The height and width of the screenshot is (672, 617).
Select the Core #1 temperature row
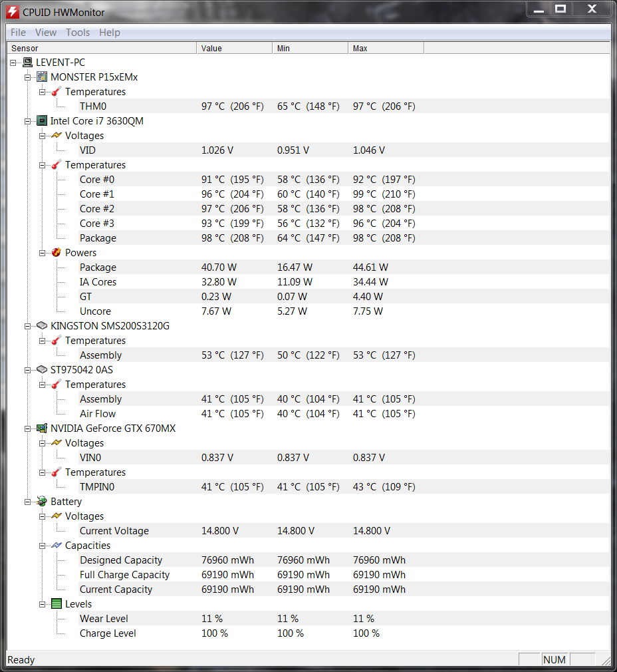308,194
